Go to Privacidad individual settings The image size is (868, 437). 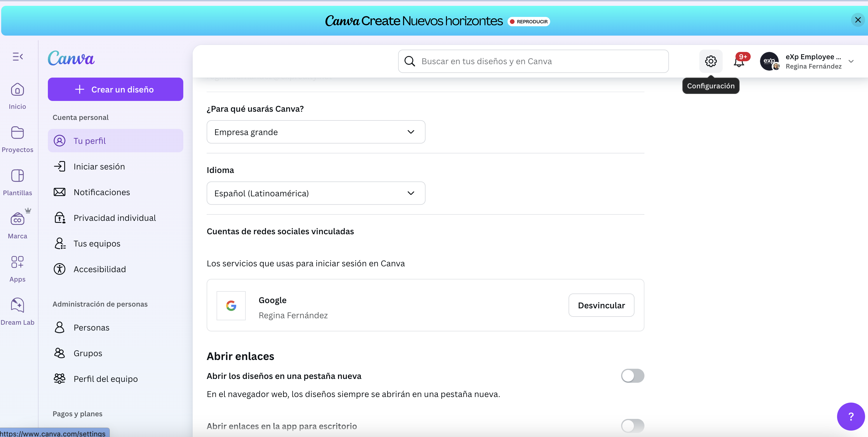pyautogui.click(x=115, y=218)
